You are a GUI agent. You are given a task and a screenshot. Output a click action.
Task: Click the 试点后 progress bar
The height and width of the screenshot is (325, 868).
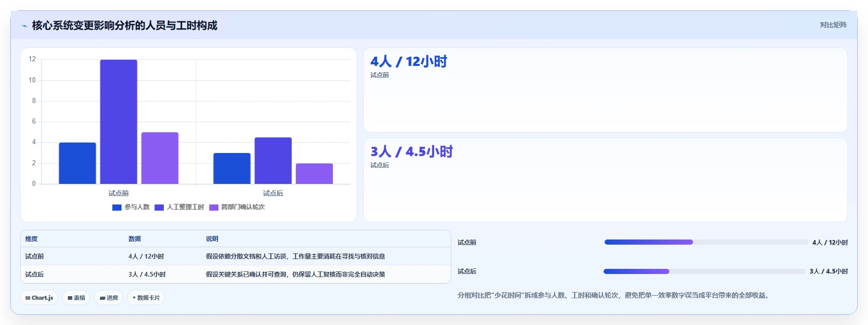704,271
